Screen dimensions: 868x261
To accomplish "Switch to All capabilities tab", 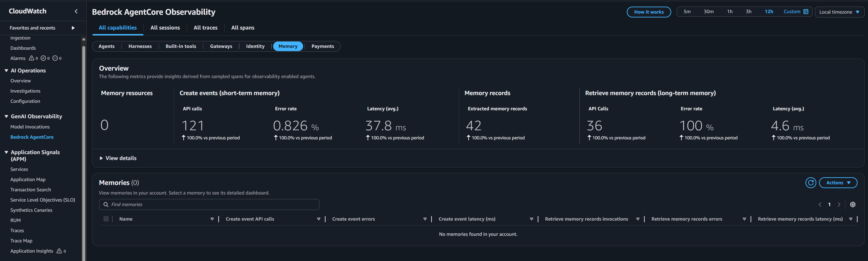I will tap(118, 28).
